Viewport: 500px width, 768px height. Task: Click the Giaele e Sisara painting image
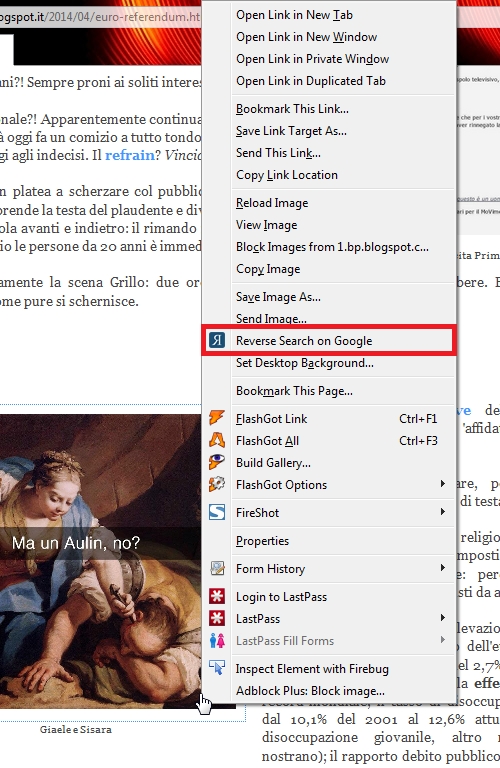(100, 561)
